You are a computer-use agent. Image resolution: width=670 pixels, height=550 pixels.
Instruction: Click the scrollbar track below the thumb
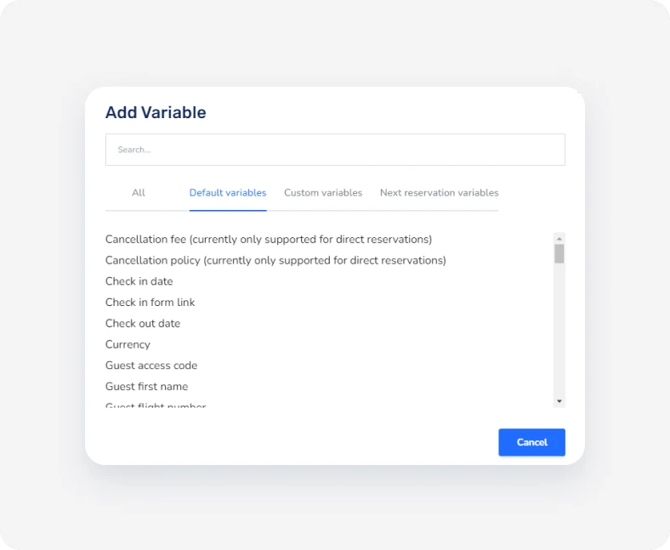pos(559,330)
